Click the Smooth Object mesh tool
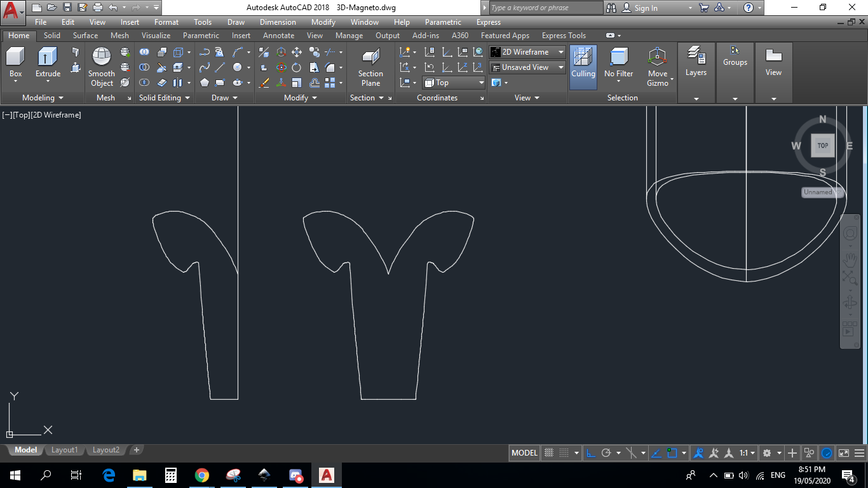 [102, 67]
